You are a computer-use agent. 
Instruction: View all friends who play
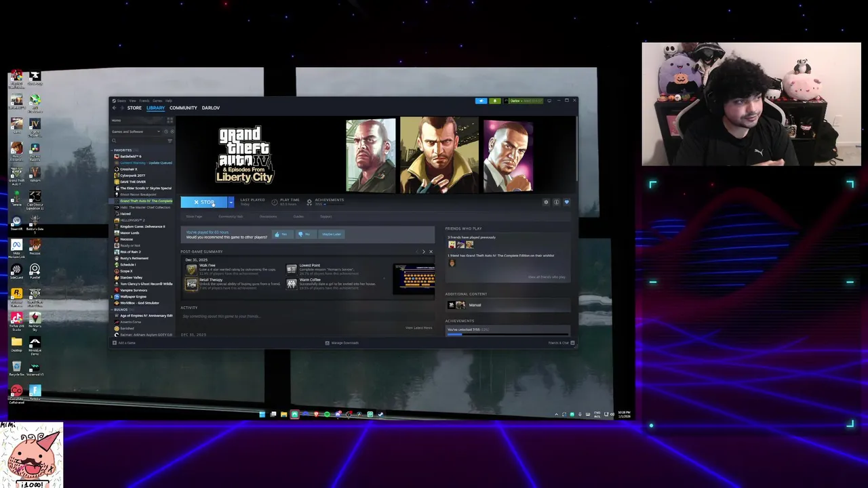coord(547,277)
